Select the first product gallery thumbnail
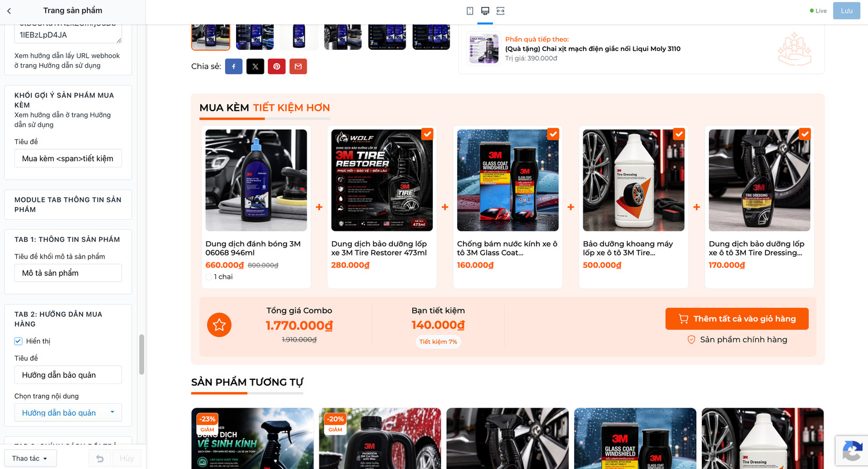868x469 pixels. (211, 37)
